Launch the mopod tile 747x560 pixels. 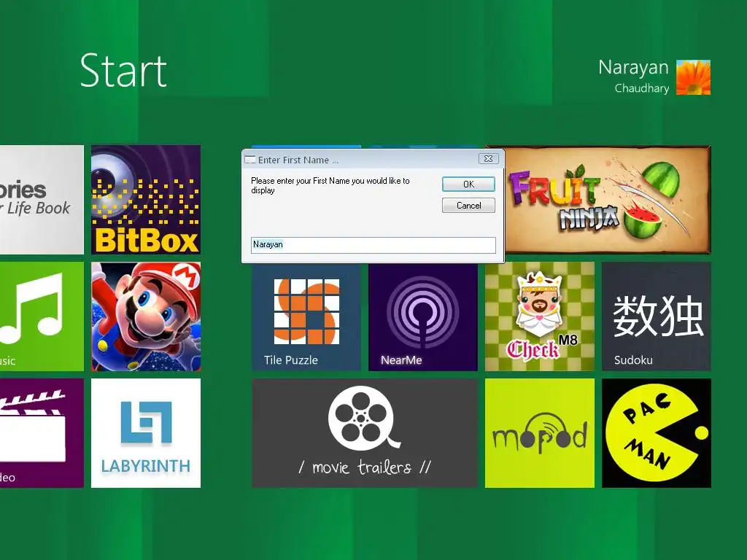click(540, 433)
